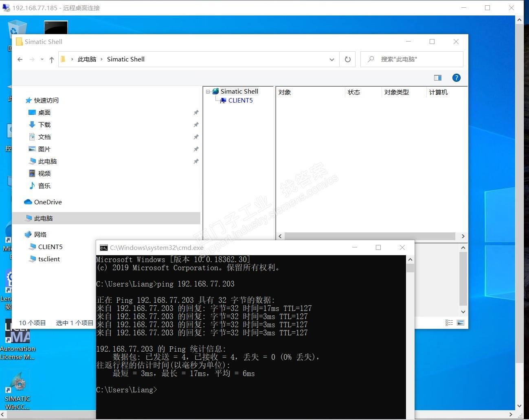
Task: Open 视频 folder in navigation pane
Action: 44,173
